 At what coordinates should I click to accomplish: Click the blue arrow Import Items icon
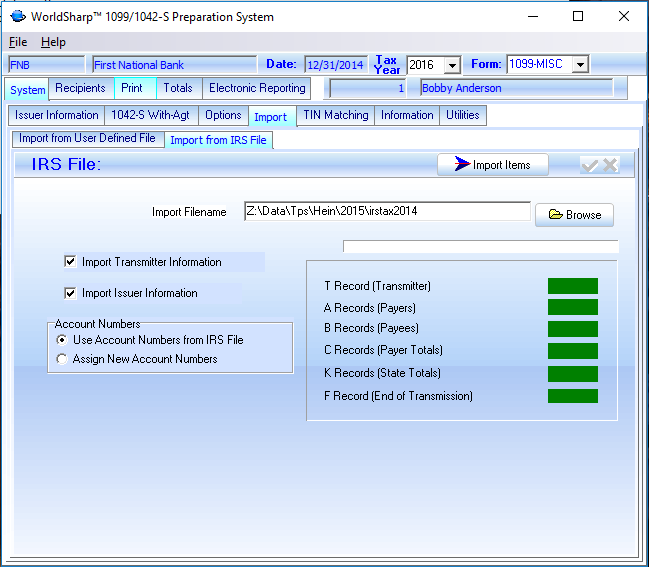coord(462,165)
